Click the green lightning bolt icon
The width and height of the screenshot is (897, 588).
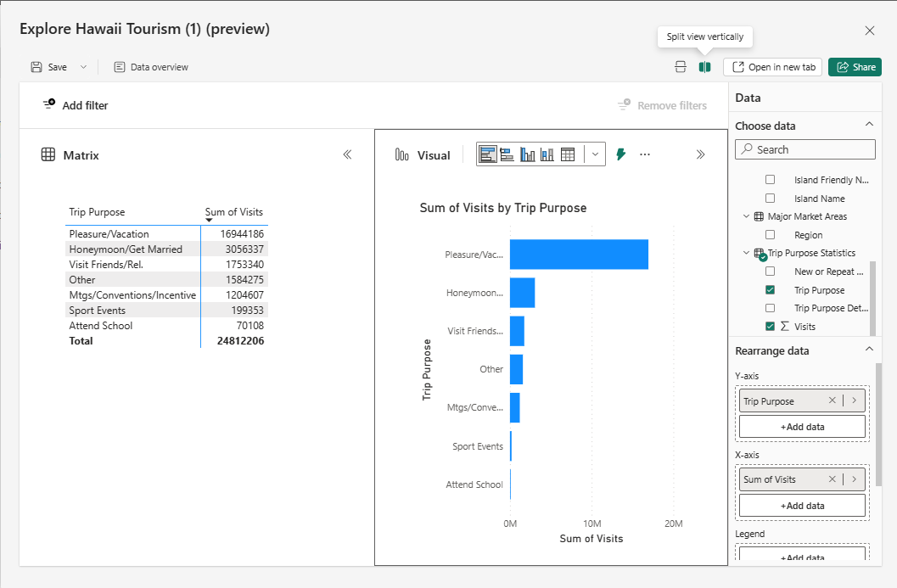(x=620, y=154)
